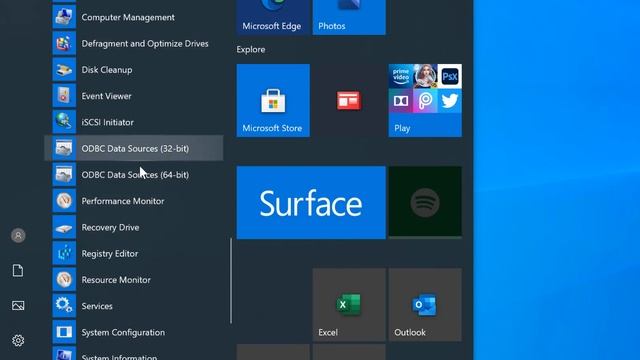
Task: Open the Services gears icon
Action: (64, 306)
